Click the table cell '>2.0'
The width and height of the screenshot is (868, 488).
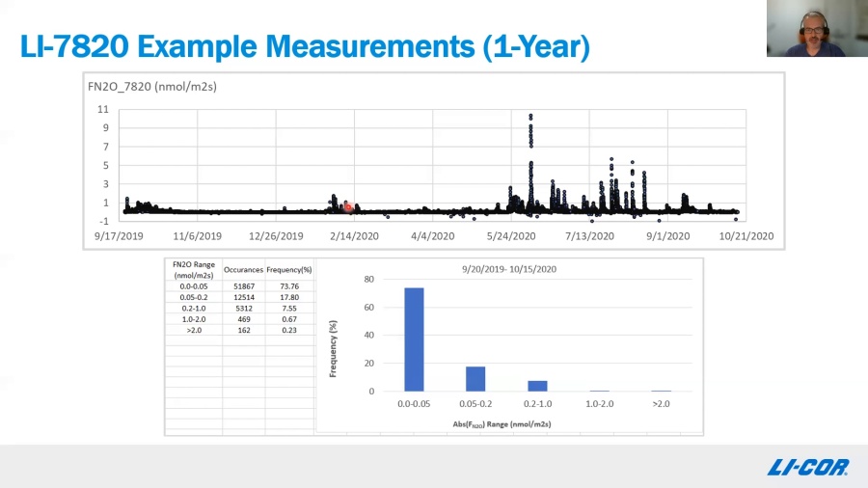point(194,330)
